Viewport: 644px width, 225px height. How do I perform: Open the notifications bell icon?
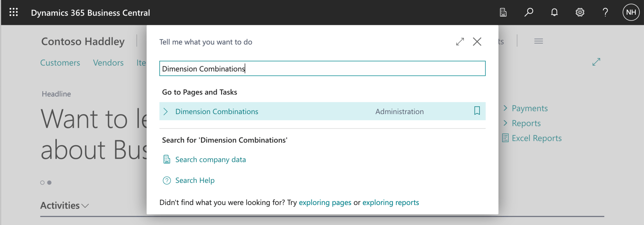pos(554,12)
